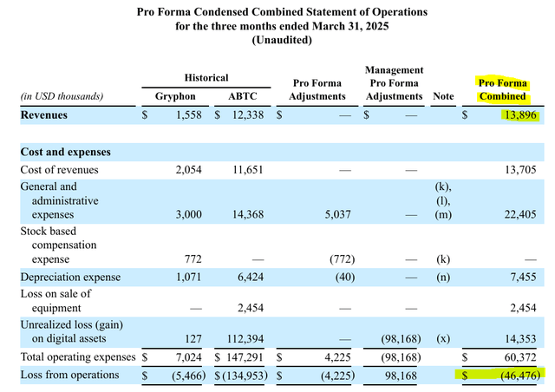555x392 pixels.
Task: Select Gryphon depreciation value 1,071
Action: pyautogui.click(x=189, y=277)
